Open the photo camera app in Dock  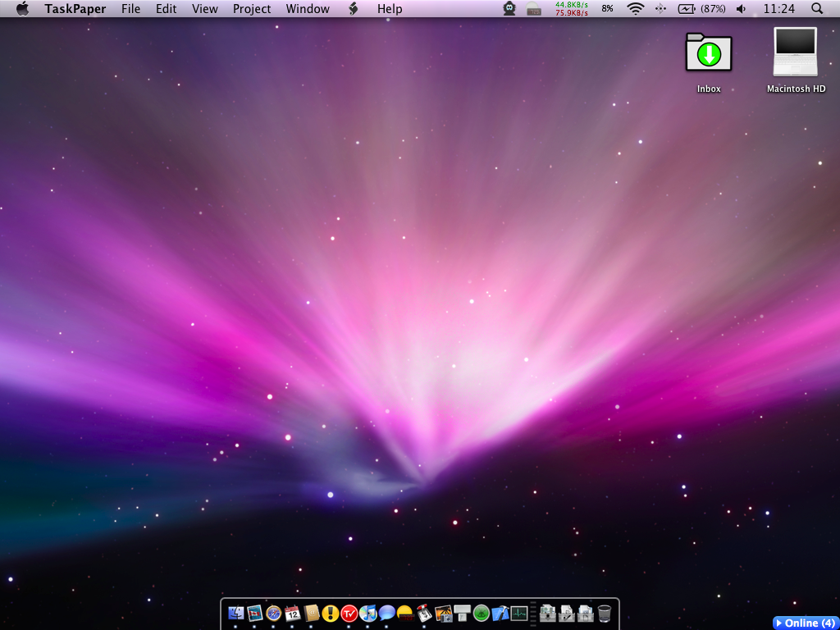(x=443, y=613)
